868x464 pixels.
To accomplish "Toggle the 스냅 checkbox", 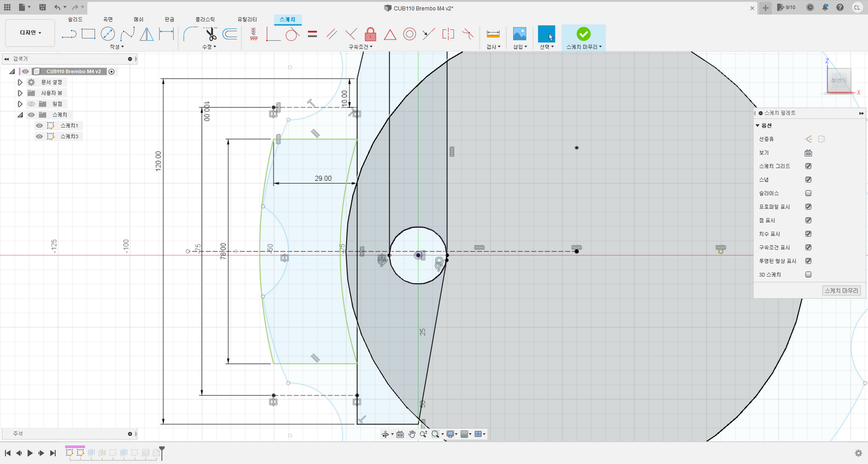I will (x=808, y=179).
